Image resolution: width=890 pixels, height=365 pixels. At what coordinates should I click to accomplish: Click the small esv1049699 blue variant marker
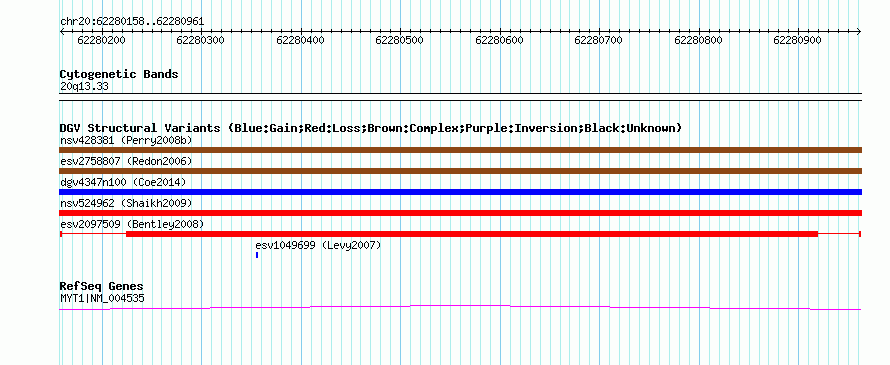pyautogui.click(x=257, y=255)
